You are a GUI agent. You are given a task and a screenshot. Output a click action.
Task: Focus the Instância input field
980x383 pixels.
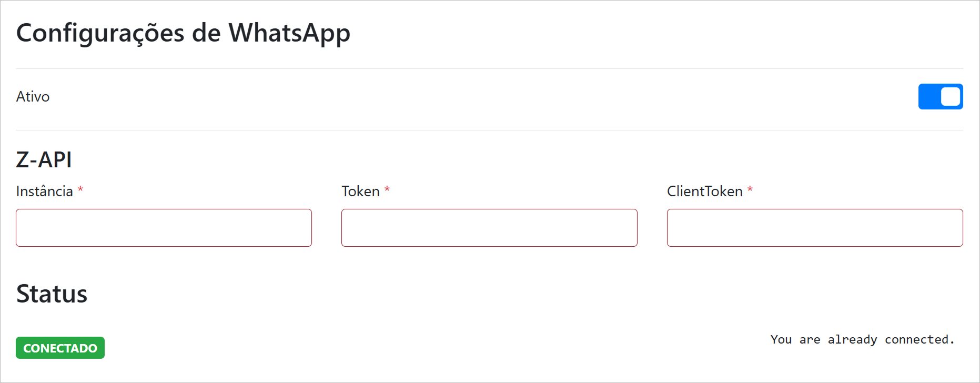[164, 228]
